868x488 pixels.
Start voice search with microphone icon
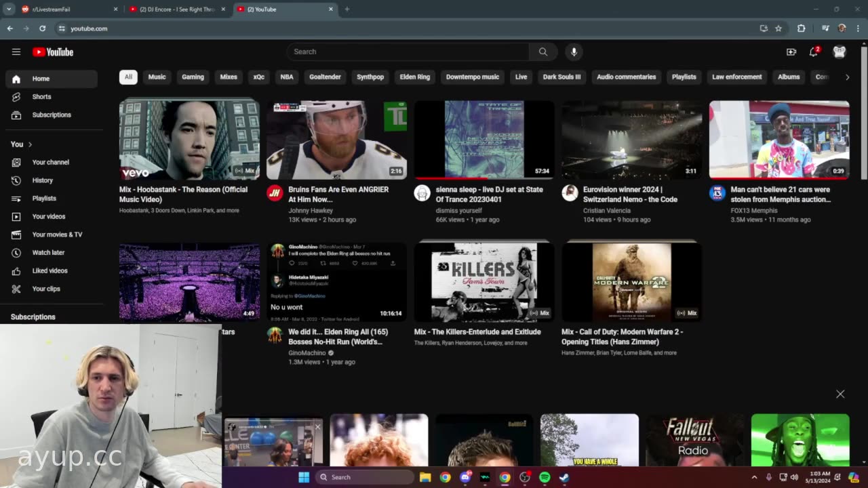574,52
